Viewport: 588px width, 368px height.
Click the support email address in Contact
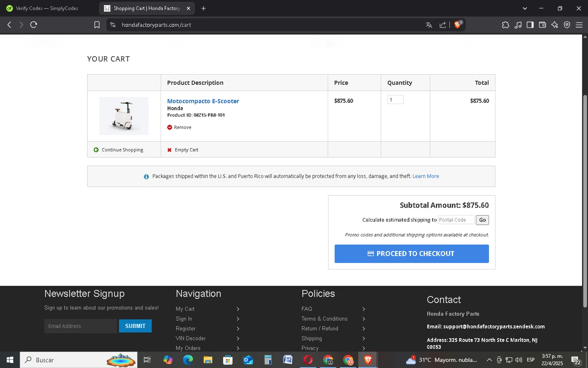494,326
